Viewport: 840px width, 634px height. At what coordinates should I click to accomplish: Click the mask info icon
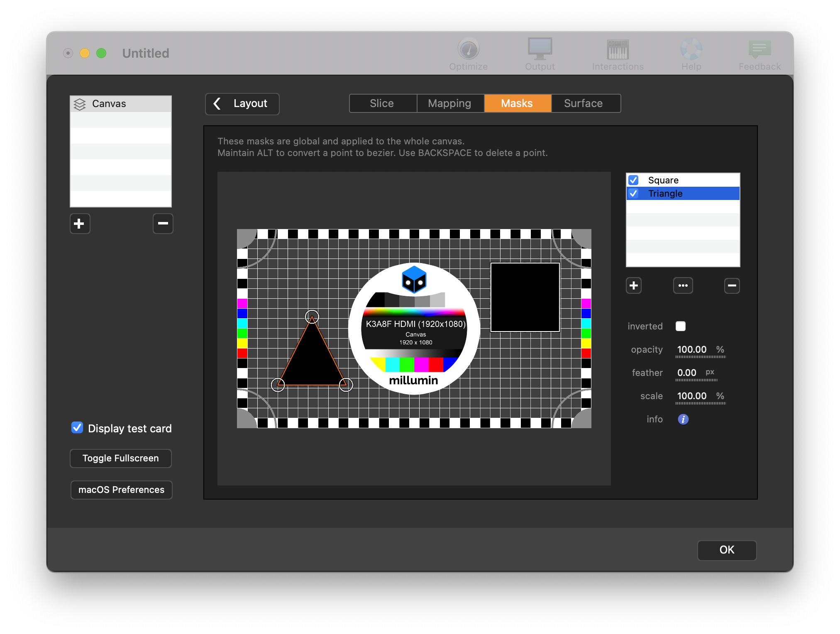click(x=683, y=419)
